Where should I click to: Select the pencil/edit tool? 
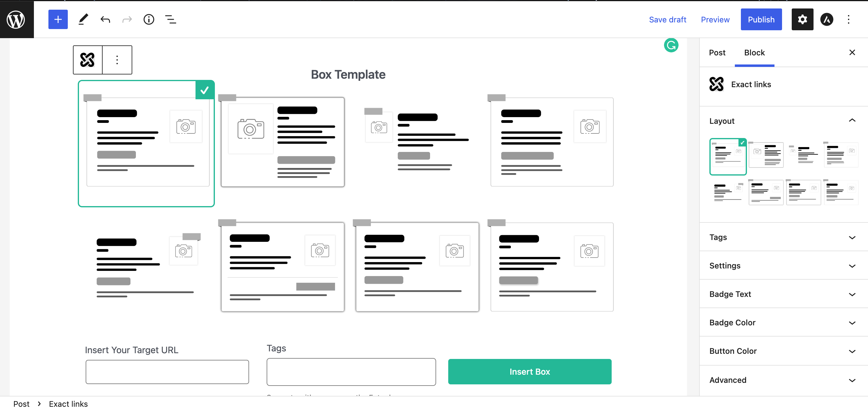[x=83, y=19]
